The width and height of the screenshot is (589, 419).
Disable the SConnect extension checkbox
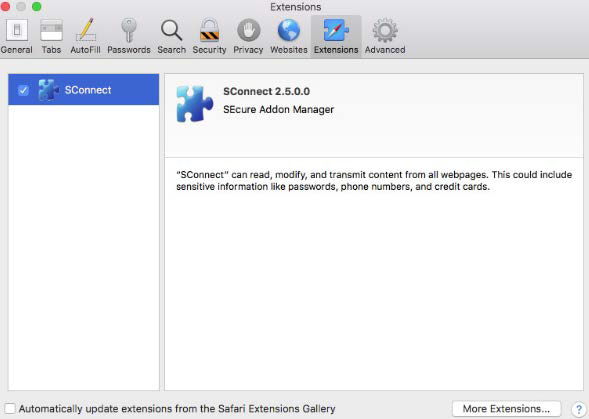(x=23, y=90)
